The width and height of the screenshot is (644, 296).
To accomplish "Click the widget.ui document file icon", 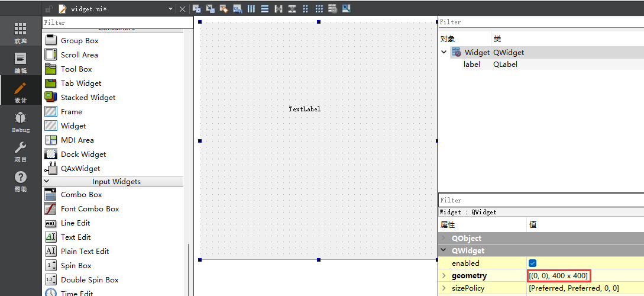I will pos(63,9).
